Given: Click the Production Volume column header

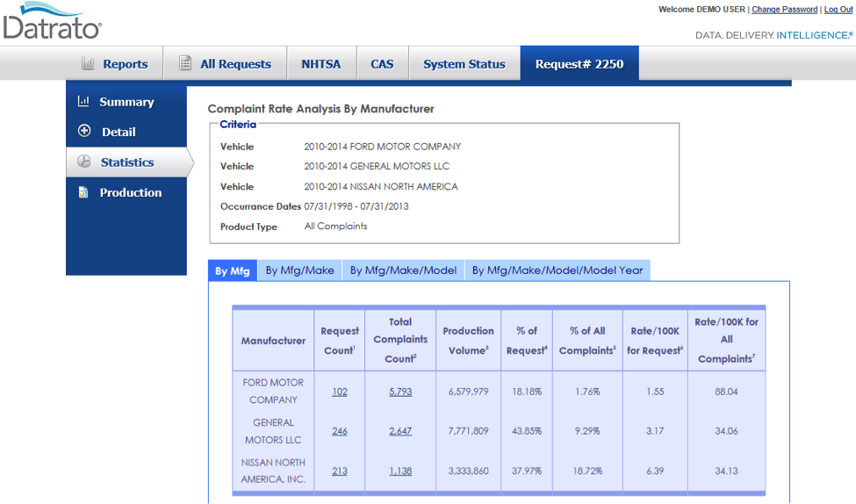Looking at the screenshot, I should tap(469, 340).
